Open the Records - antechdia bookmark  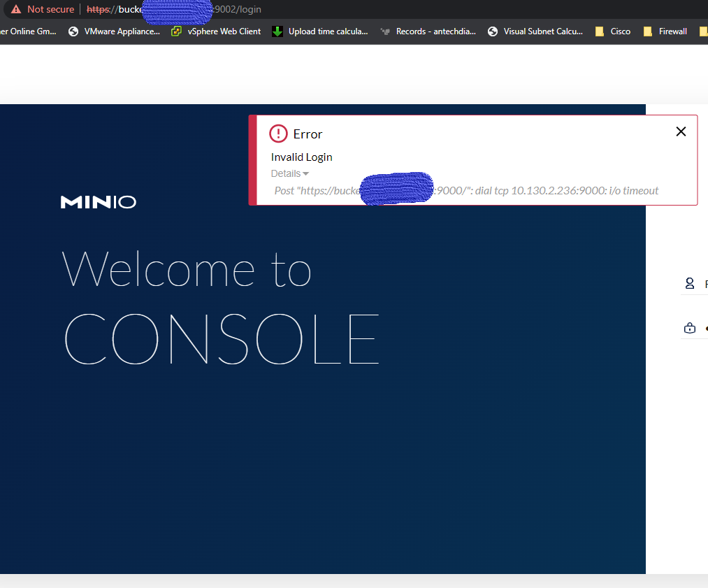pyautogui.click(x=428, y=31)
